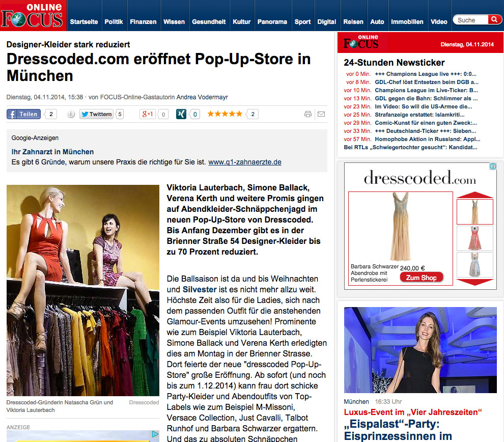
Task: Open the Startseite menu item
Action: tap(84, 22)
